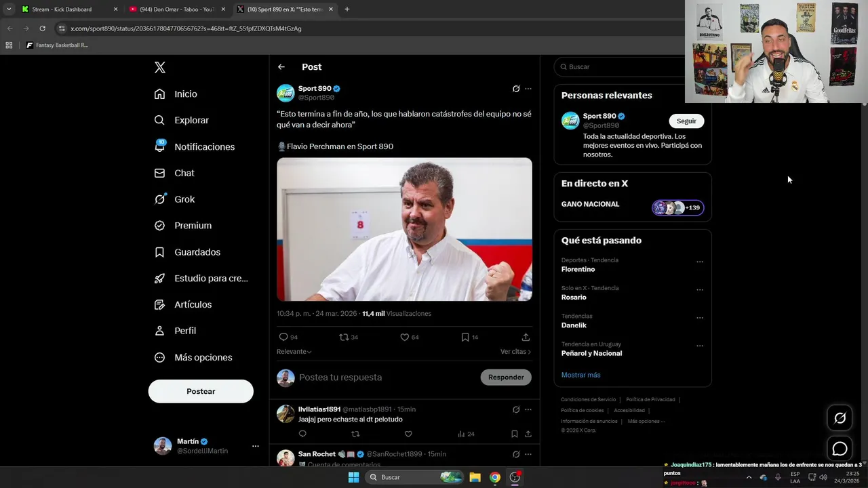Like llvllatias1891's comment
The width and height of the screenshot is (868, 488).
tap(408, 434)
